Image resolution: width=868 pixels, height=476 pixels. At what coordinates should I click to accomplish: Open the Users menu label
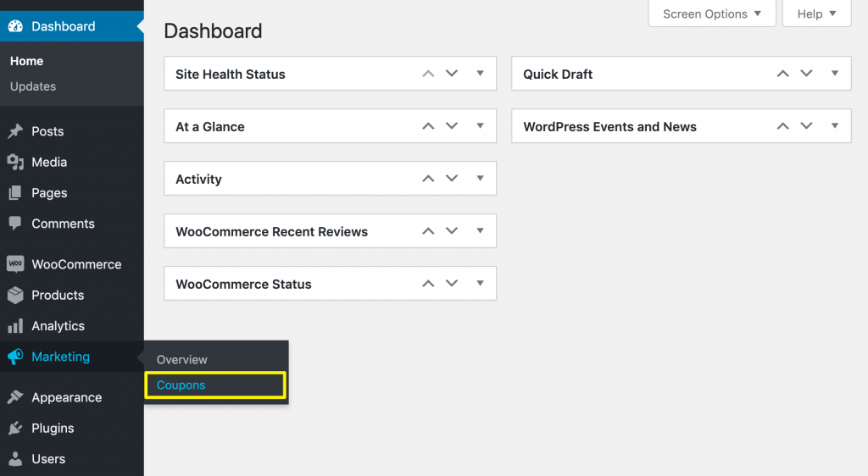click(x=48, y=459)
